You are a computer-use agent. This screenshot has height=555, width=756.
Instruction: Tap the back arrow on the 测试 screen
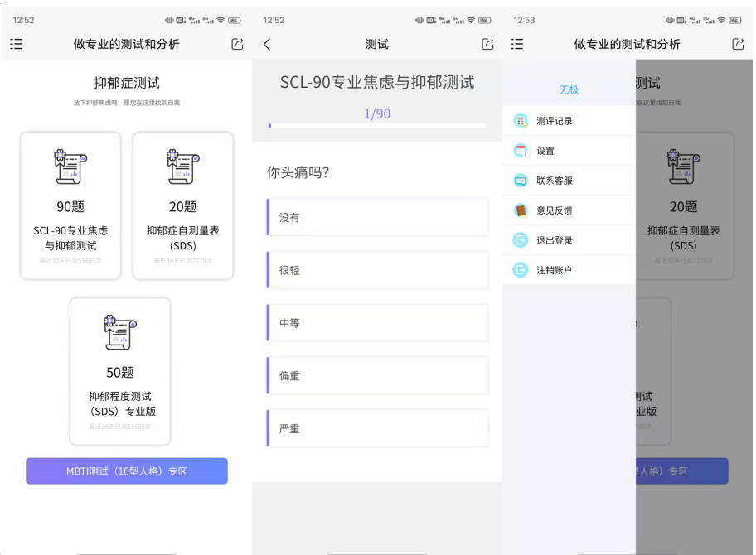click(x=267, y=44)
